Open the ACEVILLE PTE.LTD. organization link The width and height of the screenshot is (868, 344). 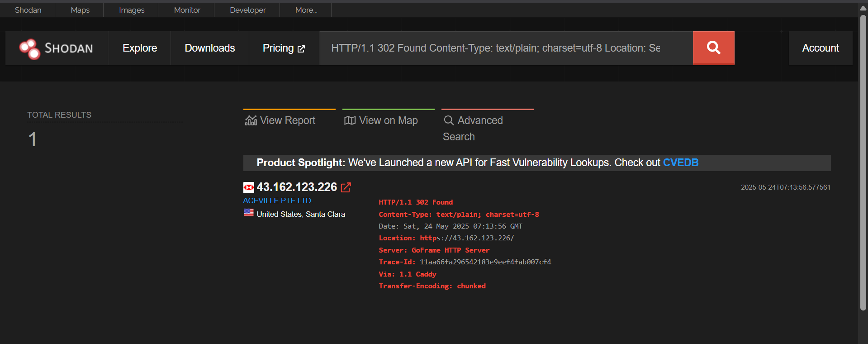click(x=278, y=201)
